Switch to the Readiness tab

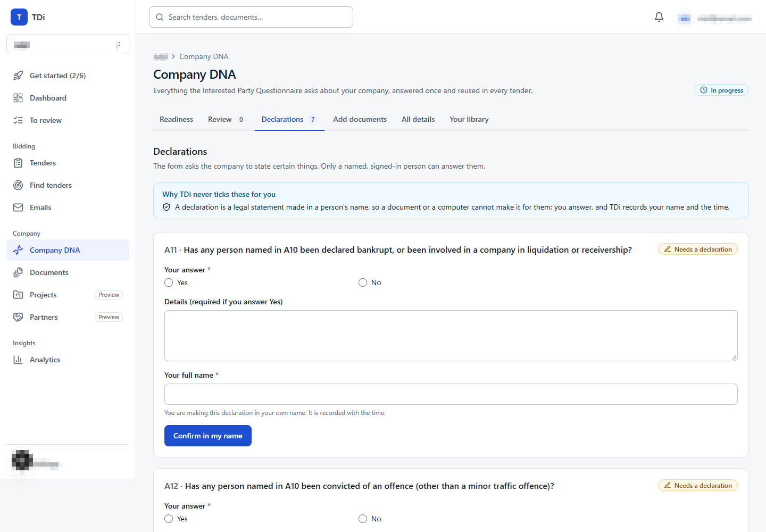point(176,119)
